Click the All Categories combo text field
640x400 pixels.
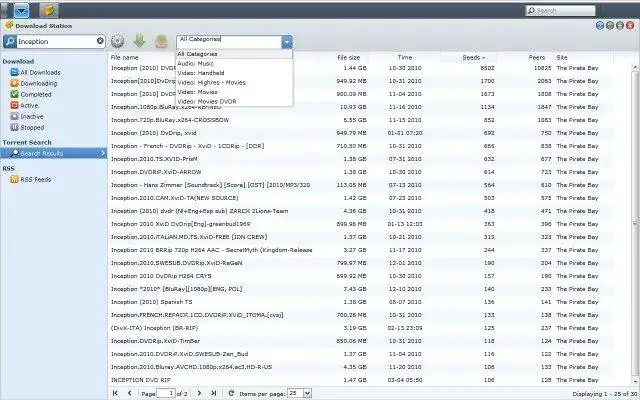coord(229,42)
